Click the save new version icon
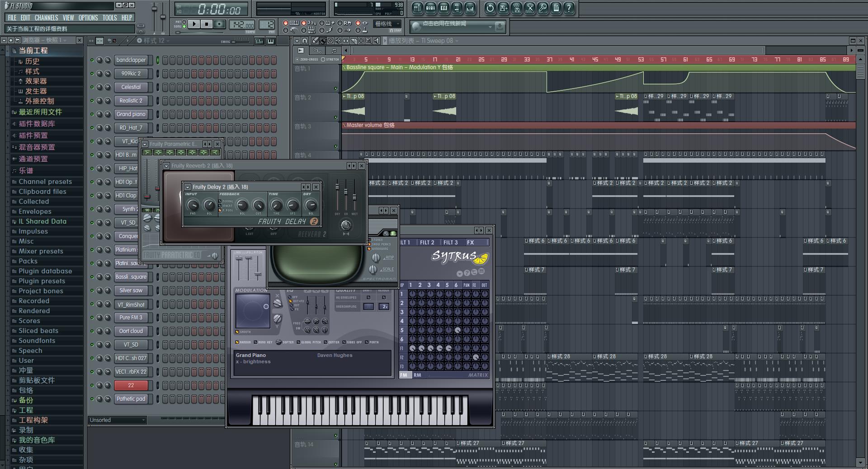 click(x=504, y=8)
